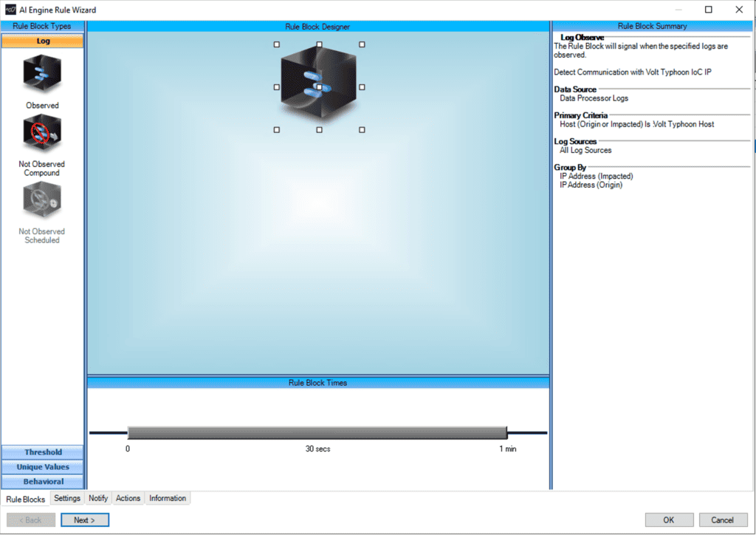Expand the Behavioral rule block category
This screenshot has width=756, height=535.
pyautogui.click(x=43, y=482)
